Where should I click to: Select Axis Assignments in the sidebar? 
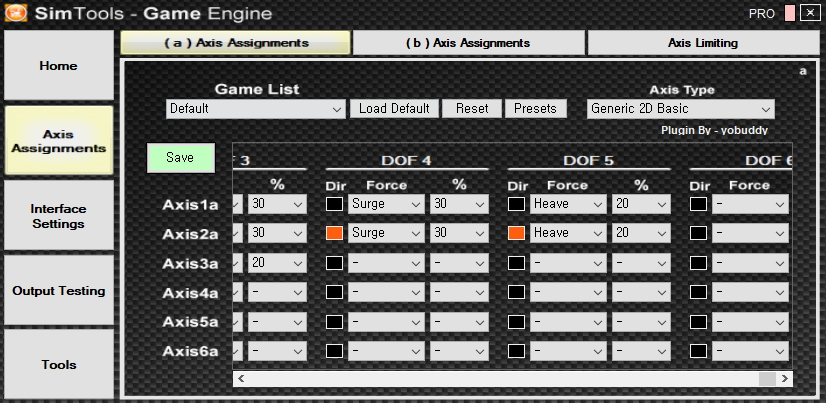(x=58, y=141)
